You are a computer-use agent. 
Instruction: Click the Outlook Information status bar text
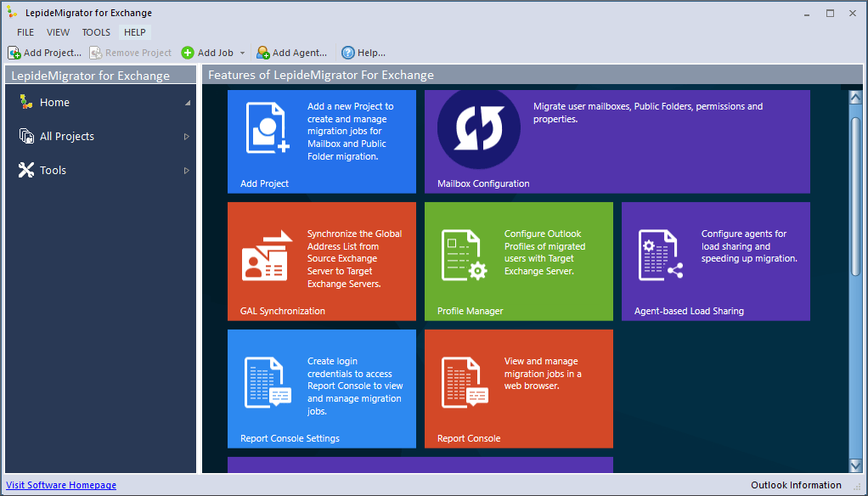click(x=796, y=485)
